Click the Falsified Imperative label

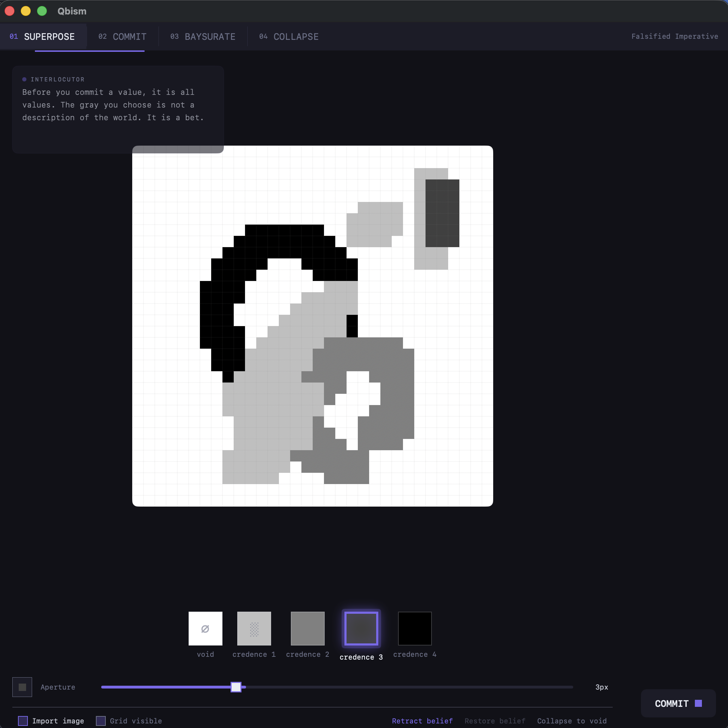click(x=674, y=36)
